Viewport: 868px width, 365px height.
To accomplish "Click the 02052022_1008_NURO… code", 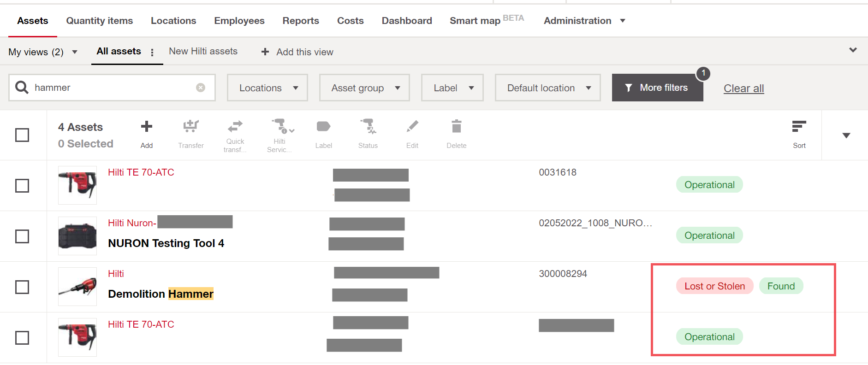I will [x=595, y=223].
